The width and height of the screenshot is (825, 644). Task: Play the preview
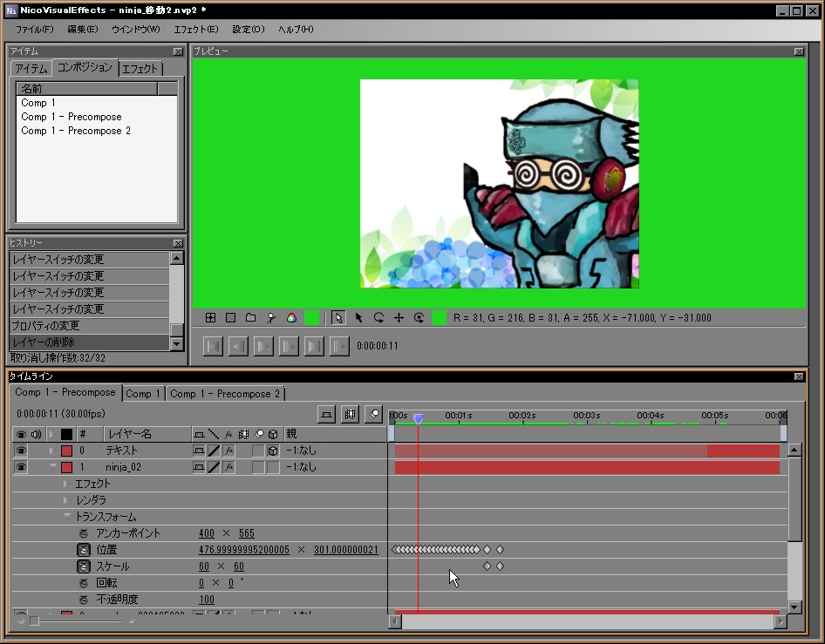[263, 346]
